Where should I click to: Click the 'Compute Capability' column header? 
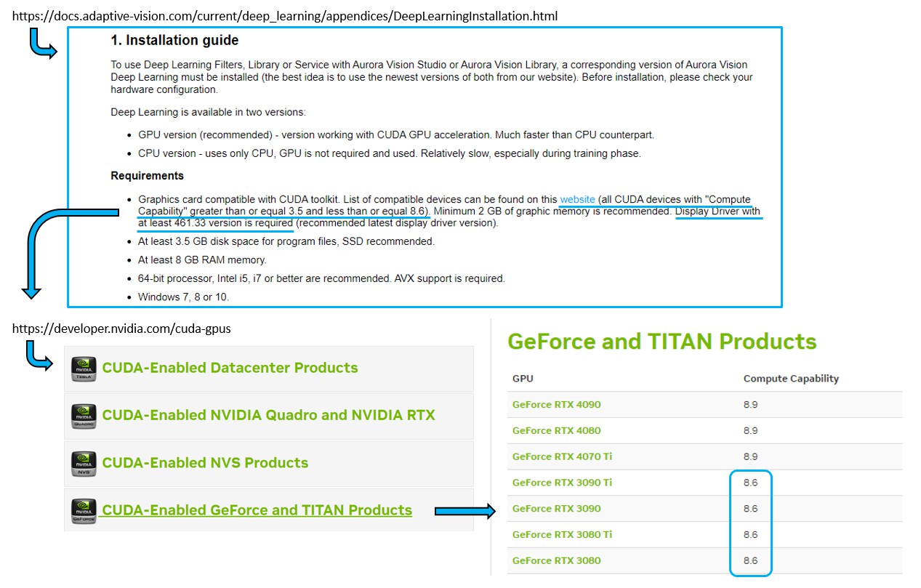791,379
